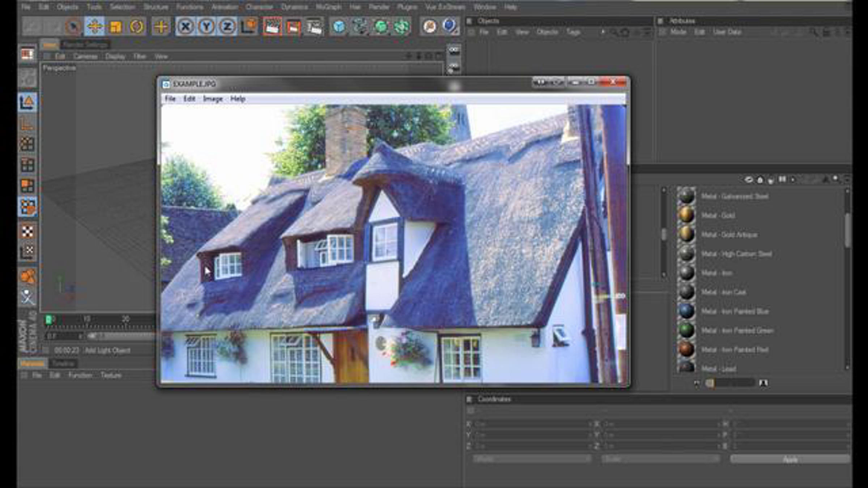Click the pause icon above the material list
868x488 pixels.
[782, 179]
